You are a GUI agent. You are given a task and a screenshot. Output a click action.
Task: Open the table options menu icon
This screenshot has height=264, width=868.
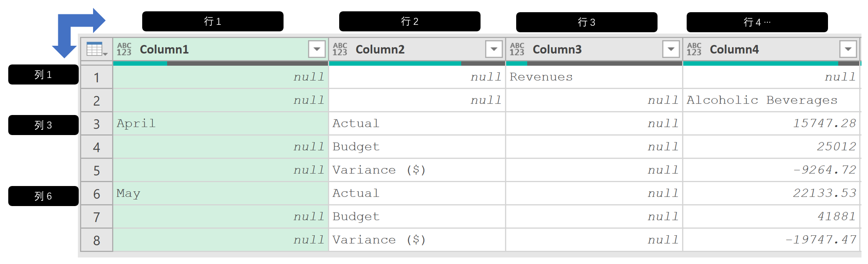point(97,49)
